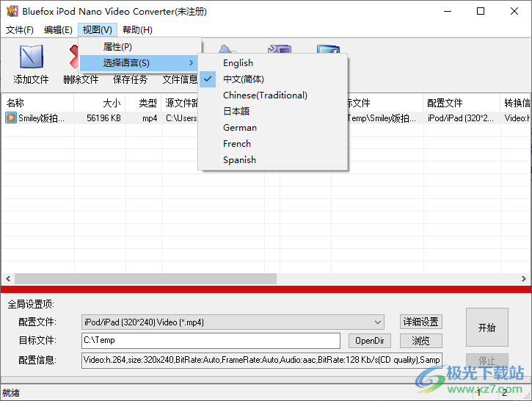Select French language
Image resolution: width=532 pixels, height=401 pixels.
(273, 144)
